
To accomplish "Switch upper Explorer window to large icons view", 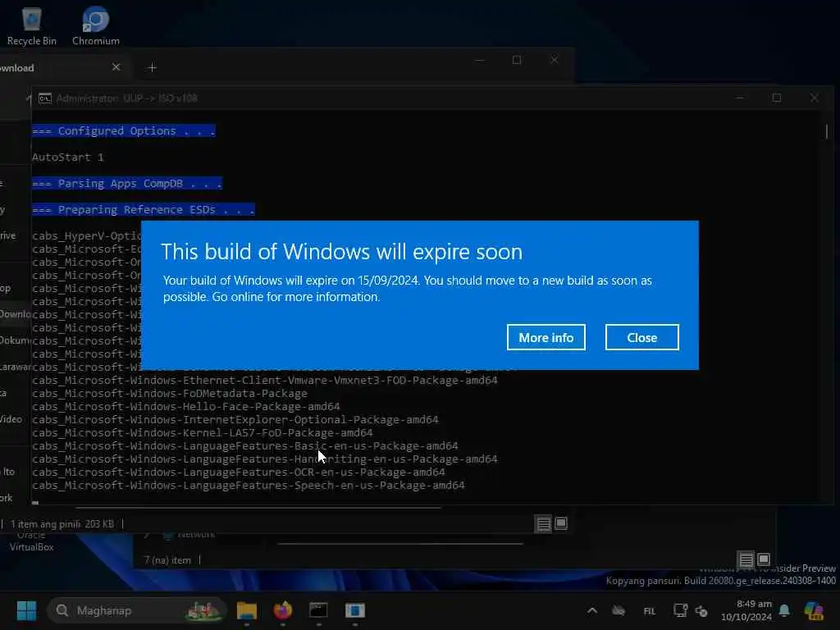I will tap(561, 523).
